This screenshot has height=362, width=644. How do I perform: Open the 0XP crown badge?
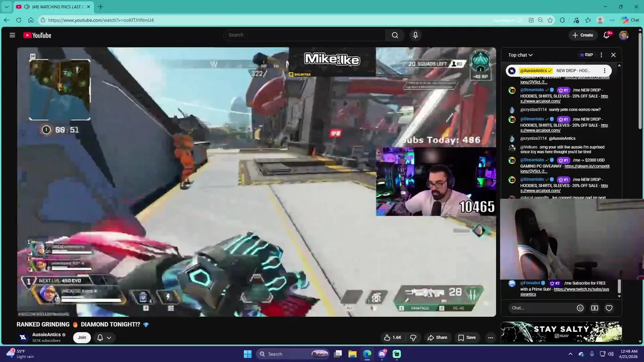tap(587, 55)
